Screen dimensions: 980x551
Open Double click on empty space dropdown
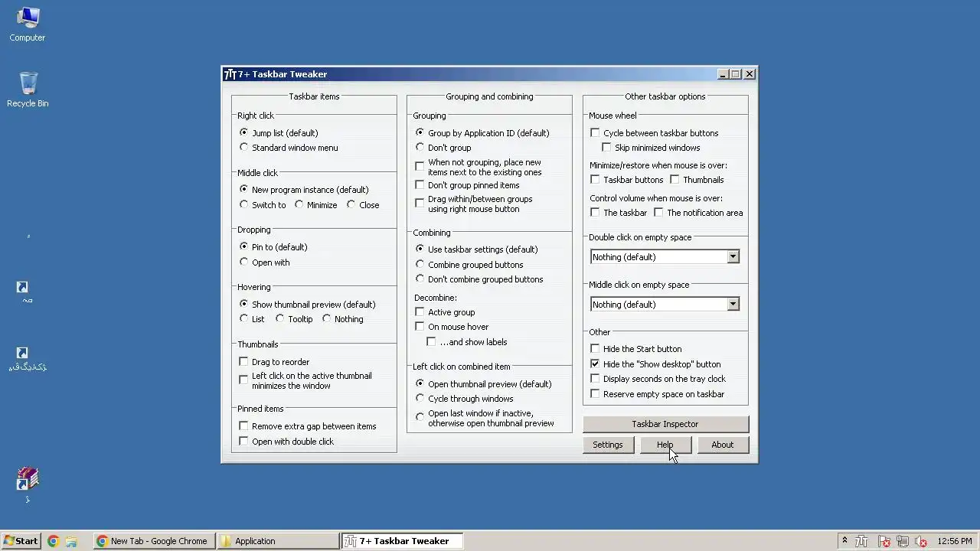(x=665, y=256)
